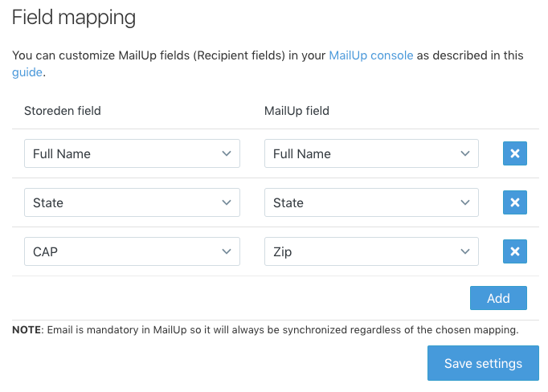Expand the Storeden State field selector
Image resolution: width=548 pixels, height=392 pixels.
(x=132, y=202)
